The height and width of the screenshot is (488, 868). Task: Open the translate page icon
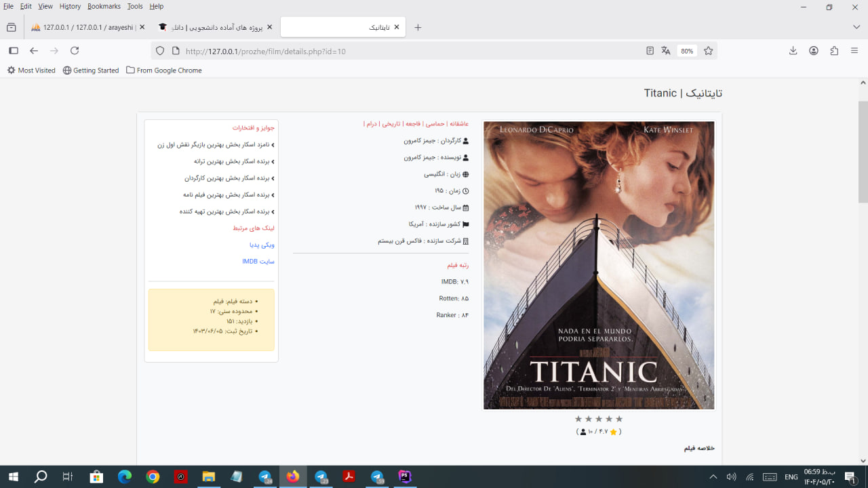point(666,51)
